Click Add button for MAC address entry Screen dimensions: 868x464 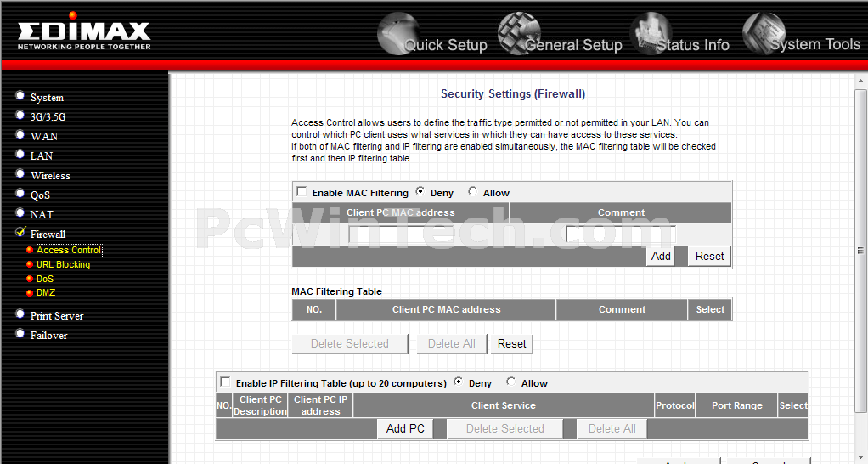pyautogui.click(x=661, y=257)
